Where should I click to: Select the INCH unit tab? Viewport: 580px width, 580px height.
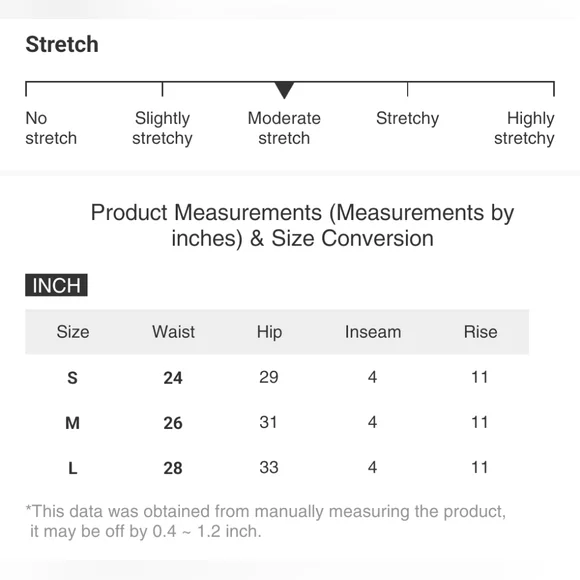56,285
